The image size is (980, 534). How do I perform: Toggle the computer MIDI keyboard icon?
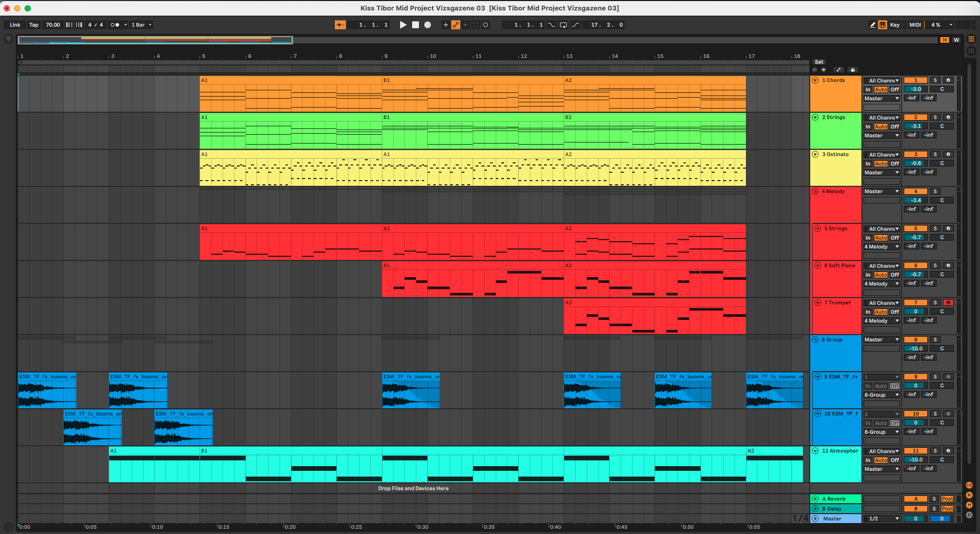click(882, 25)
